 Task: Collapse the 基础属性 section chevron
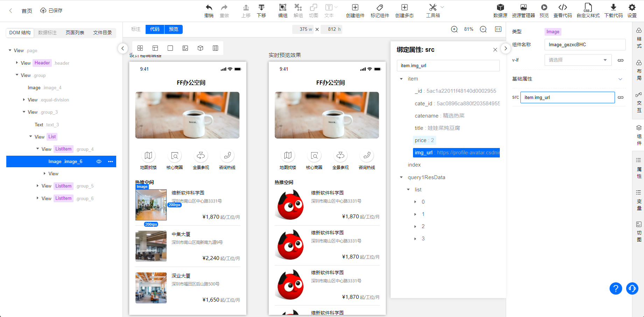621,79
